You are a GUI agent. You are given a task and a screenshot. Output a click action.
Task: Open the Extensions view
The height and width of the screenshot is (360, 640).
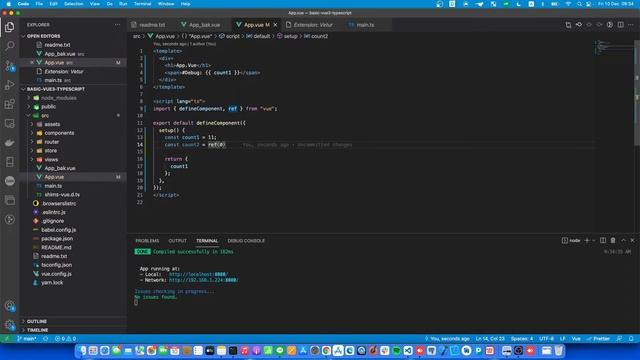pos(9,104)
